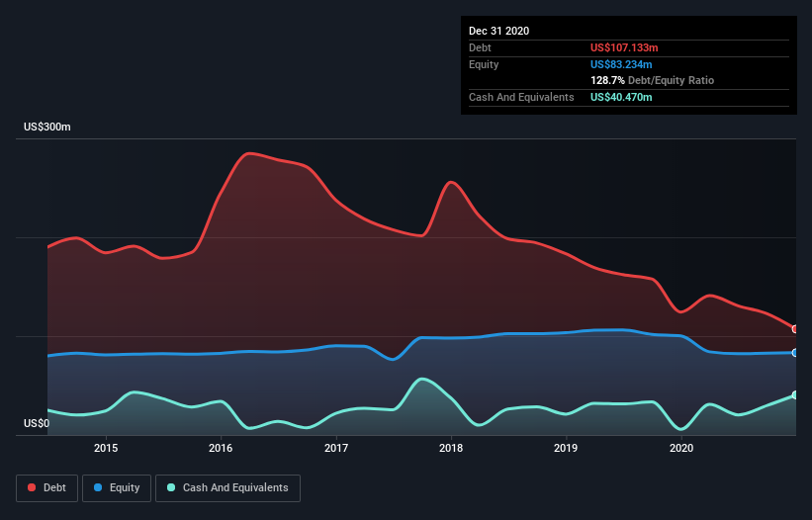Click the 2018 x-axis label

point(451,448)
